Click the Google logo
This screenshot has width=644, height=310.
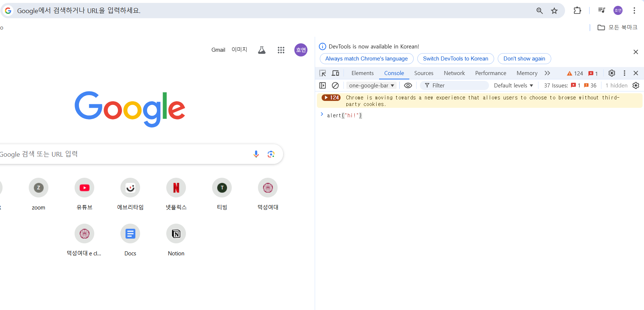[130, 109]
